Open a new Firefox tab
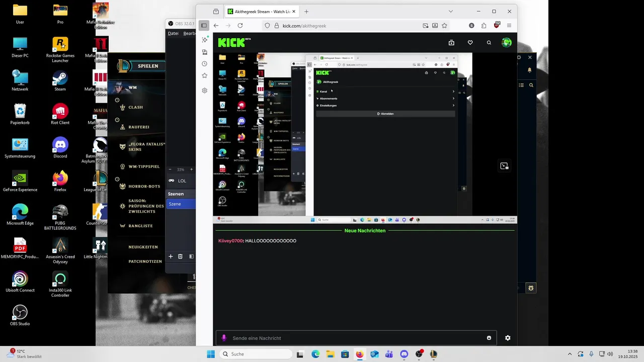Viewport: 644px width, 362px height. pyautogui.click(x=306, y=12)
